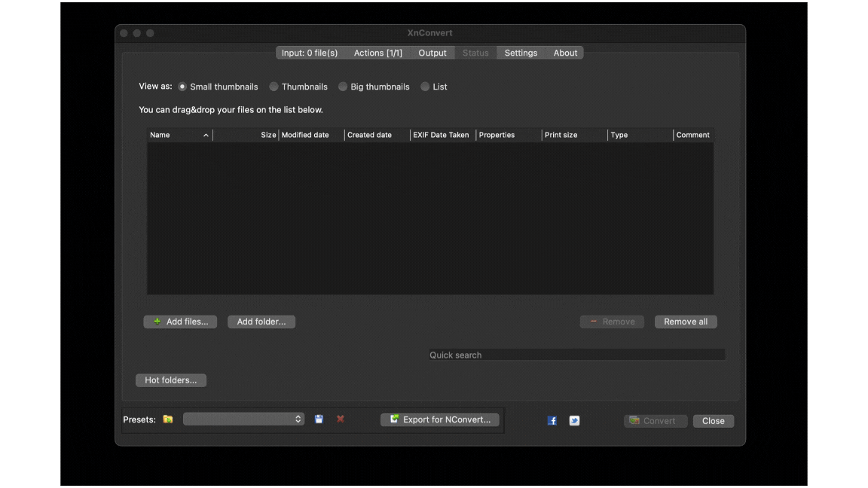Image resolution: width=868 pixels, height=488 pixels.
Task: Focus the Quick search field
Action: click(576, 355)
